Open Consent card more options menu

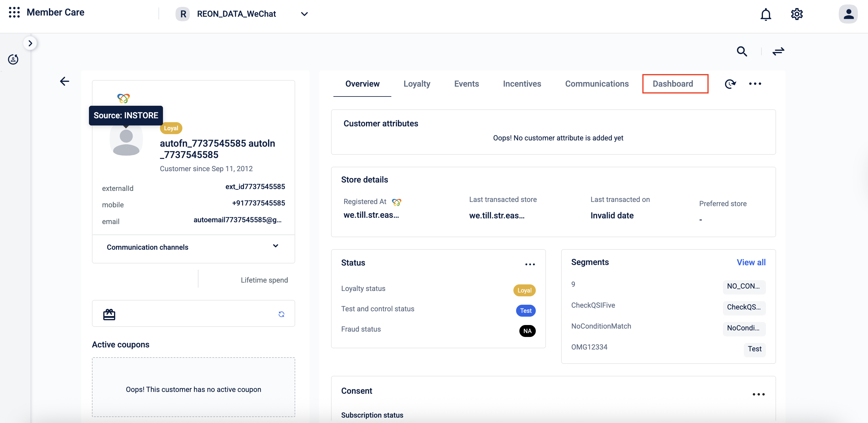(758, 394)
